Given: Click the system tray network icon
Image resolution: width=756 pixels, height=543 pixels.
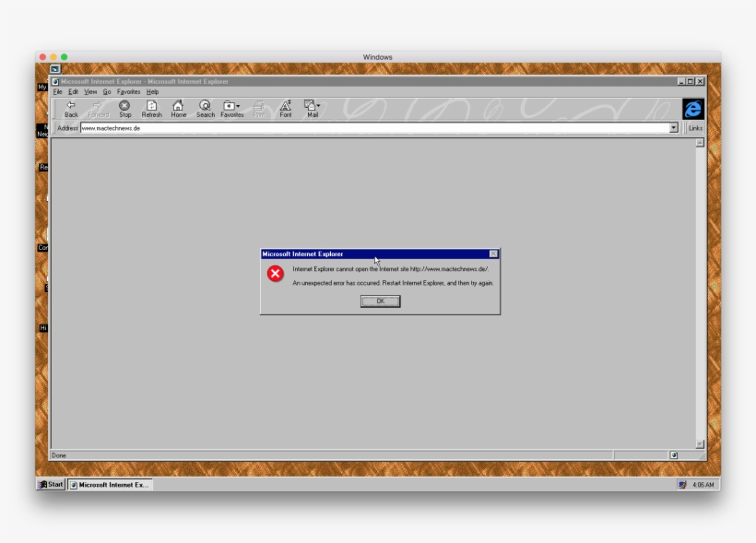Looking at the screenshot, I should point(681,485).
